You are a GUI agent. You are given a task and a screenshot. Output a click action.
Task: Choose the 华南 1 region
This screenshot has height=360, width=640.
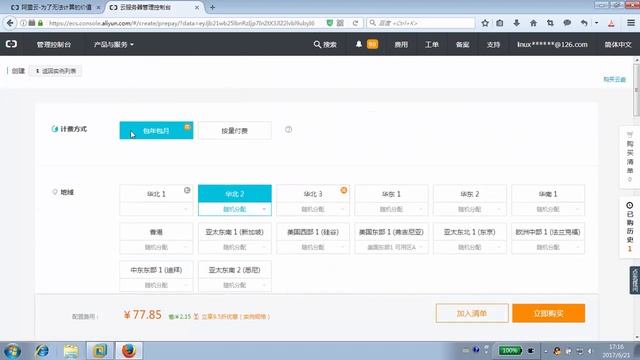click(548, 193)
